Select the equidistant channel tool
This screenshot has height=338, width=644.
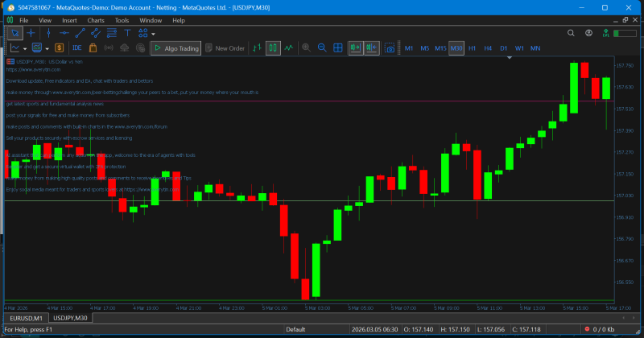[96, 33]
